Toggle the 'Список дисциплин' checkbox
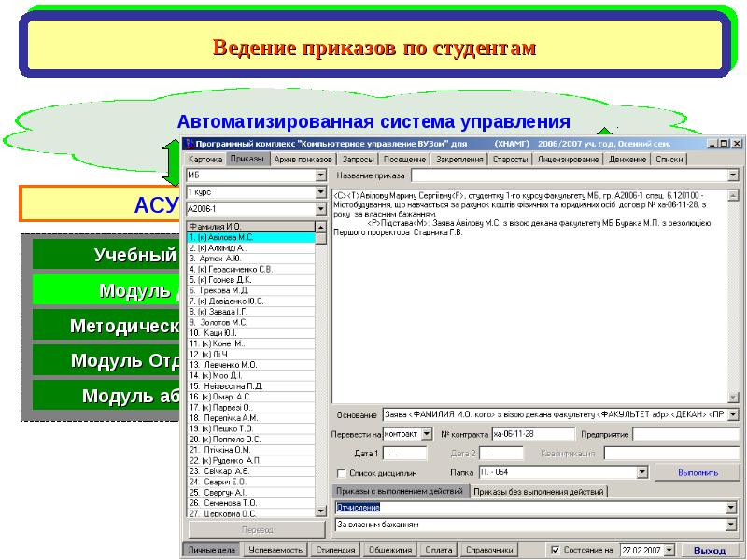Viewport: 747px width, 560px height. 342,473
